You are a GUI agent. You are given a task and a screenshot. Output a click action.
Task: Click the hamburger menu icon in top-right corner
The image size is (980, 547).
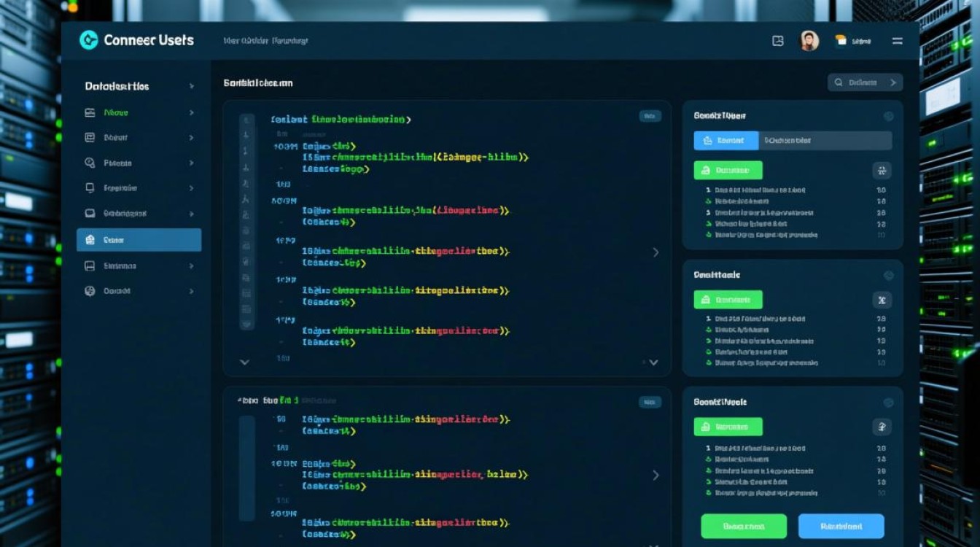click(x=896, y=41)
